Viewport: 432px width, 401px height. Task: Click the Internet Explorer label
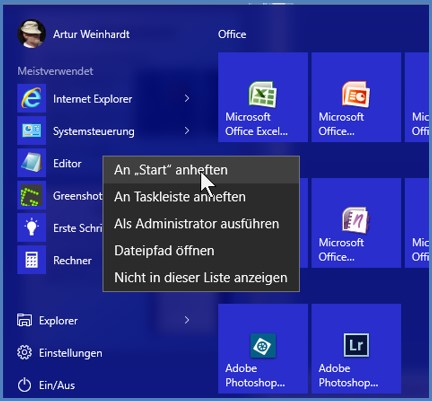coord(93,99)
